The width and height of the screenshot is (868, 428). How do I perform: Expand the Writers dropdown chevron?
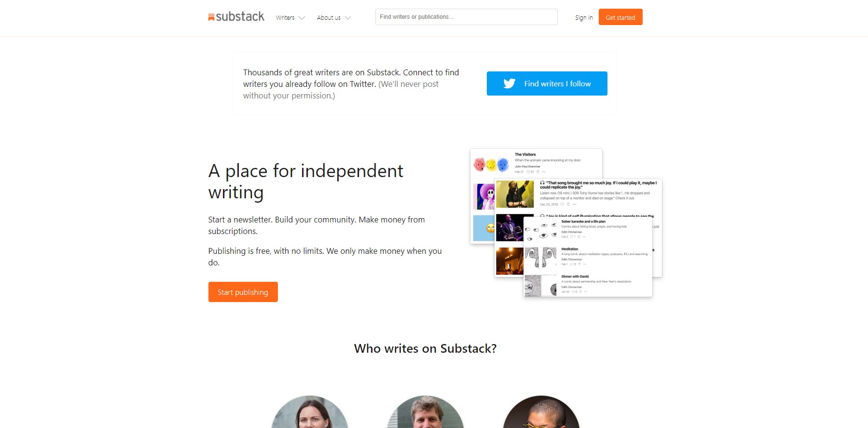click(302, 18)
